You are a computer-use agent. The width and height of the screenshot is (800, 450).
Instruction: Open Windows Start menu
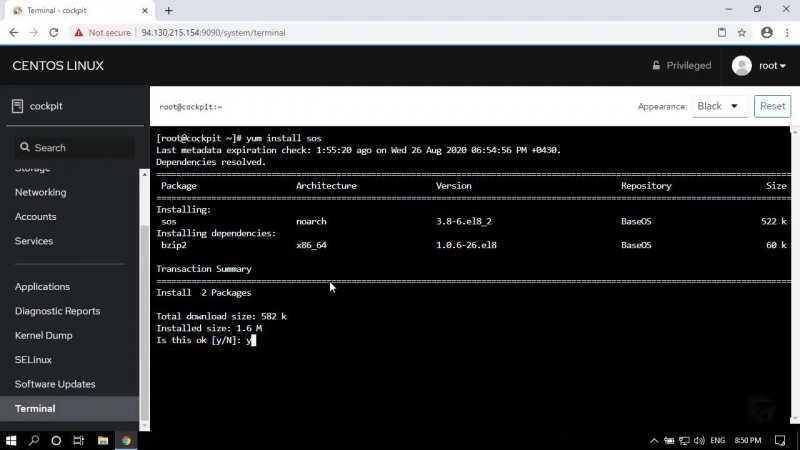coord(11,440)
